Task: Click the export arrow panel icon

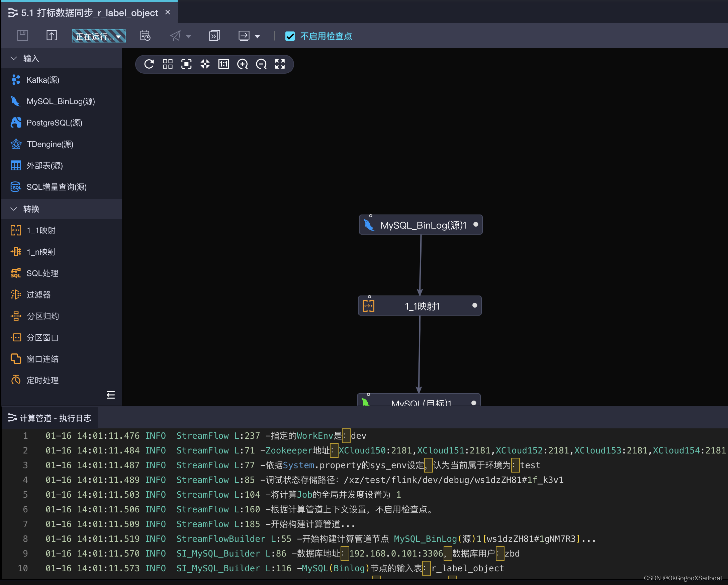Action: (244, 35)
